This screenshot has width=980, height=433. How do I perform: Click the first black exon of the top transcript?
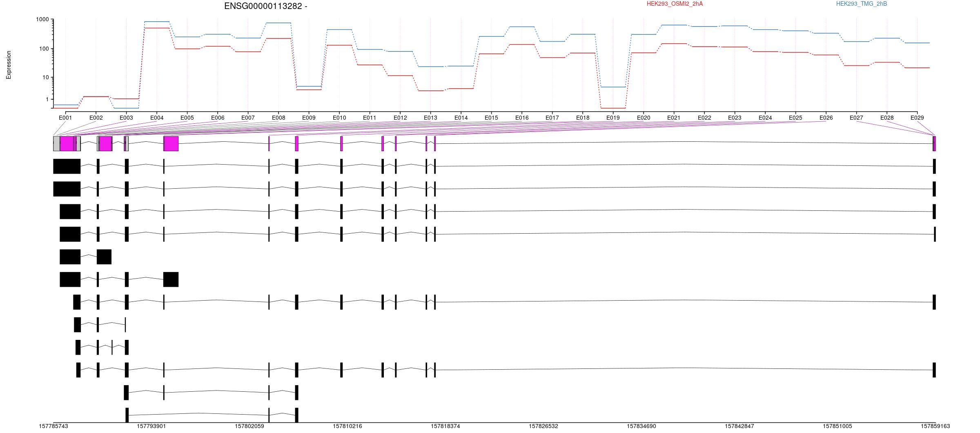[67, 166]
